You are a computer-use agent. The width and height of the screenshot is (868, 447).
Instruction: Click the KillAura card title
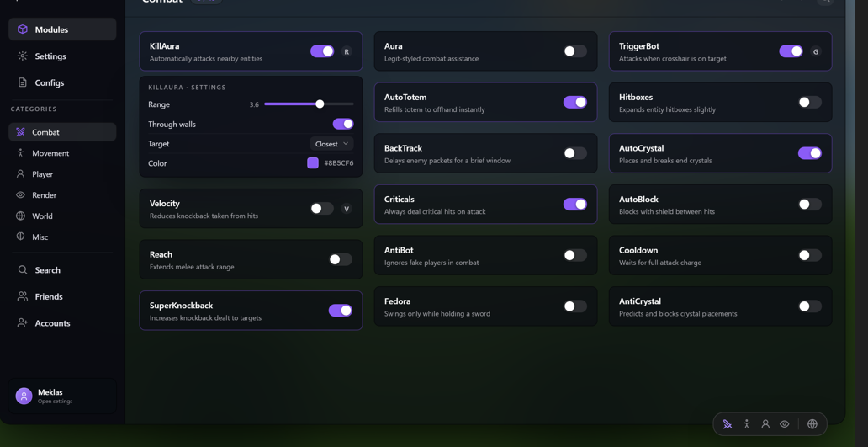pyautogui.click(x=164, y=46)
